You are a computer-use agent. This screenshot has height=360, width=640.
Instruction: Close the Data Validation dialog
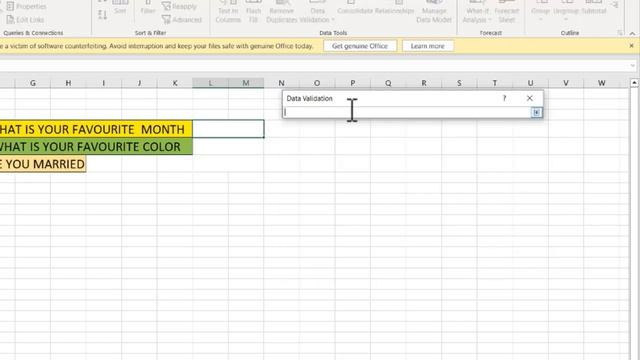(x=529, y=98)
